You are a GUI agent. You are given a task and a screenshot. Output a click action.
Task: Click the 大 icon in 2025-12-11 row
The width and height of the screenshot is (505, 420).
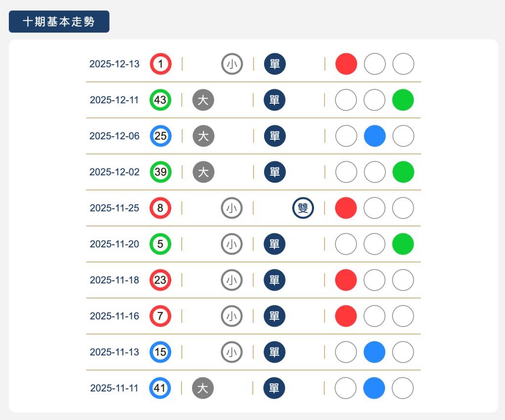click(203, 100)
